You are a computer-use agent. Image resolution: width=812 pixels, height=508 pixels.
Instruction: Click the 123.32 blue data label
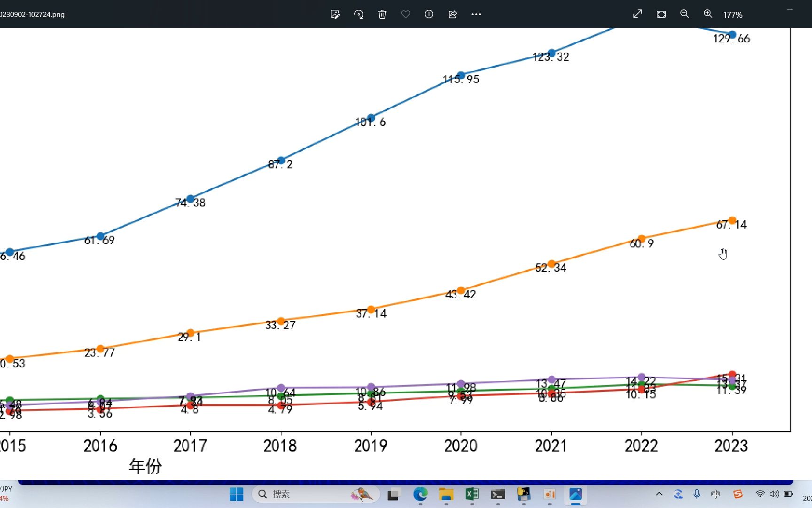point(551,57)
